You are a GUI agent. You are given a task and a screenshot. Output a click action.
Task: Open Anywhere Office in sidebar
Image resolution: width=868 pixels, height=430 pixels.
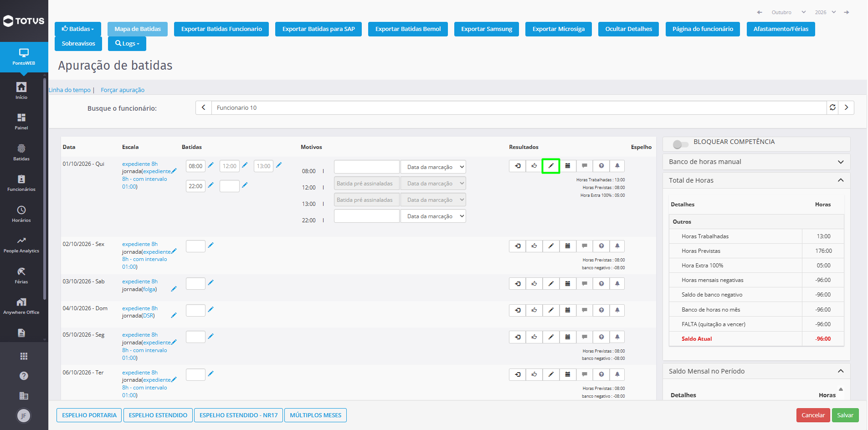pyautogui.click(x=21, y=306)
